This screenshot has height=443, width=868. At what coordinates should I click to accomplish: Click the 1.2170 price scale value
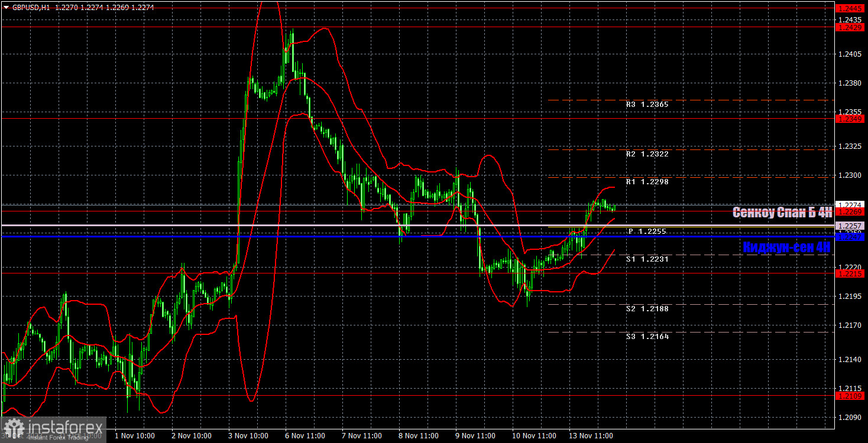click(x=851, y=325)
